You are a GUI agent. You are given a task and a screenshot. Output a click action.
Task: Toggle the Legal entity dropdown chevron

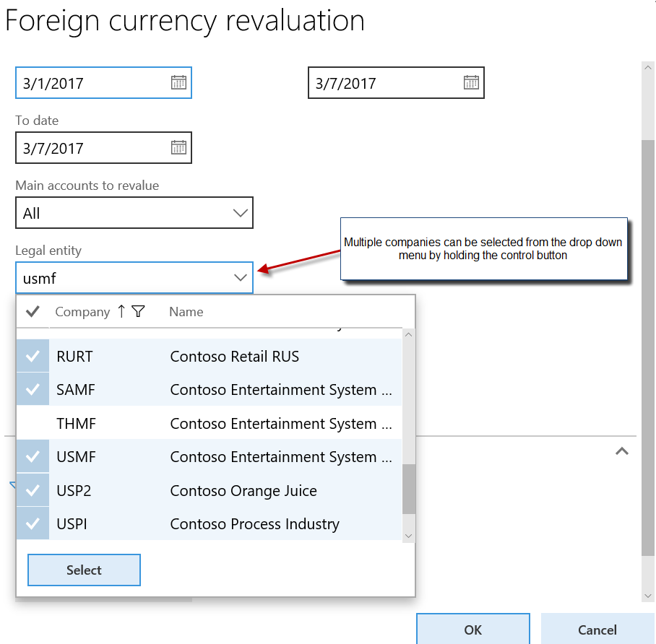tap(240, 278)
